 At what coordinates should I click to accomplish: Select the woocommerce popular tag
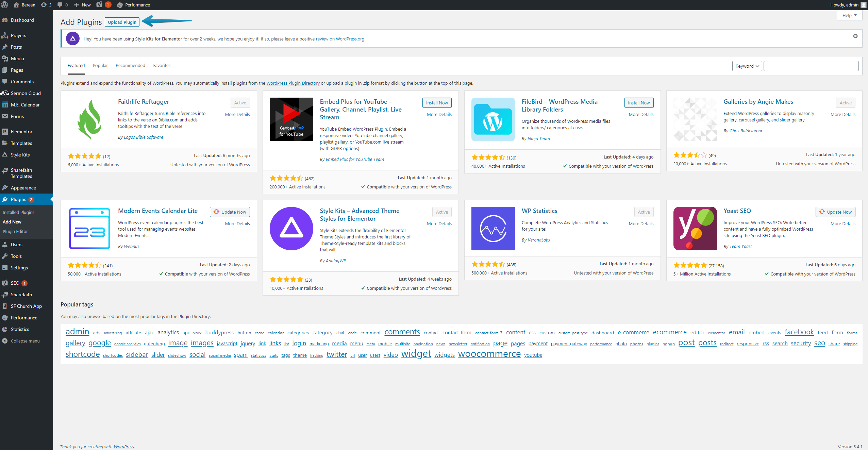point(489,354)
